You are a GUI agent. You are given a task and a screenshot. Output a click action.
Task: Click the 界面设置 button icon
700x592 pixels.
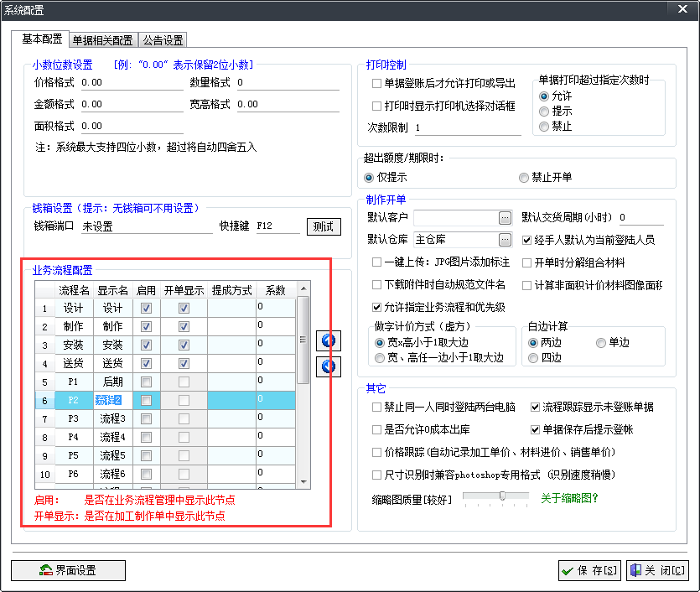click(46, 570)
